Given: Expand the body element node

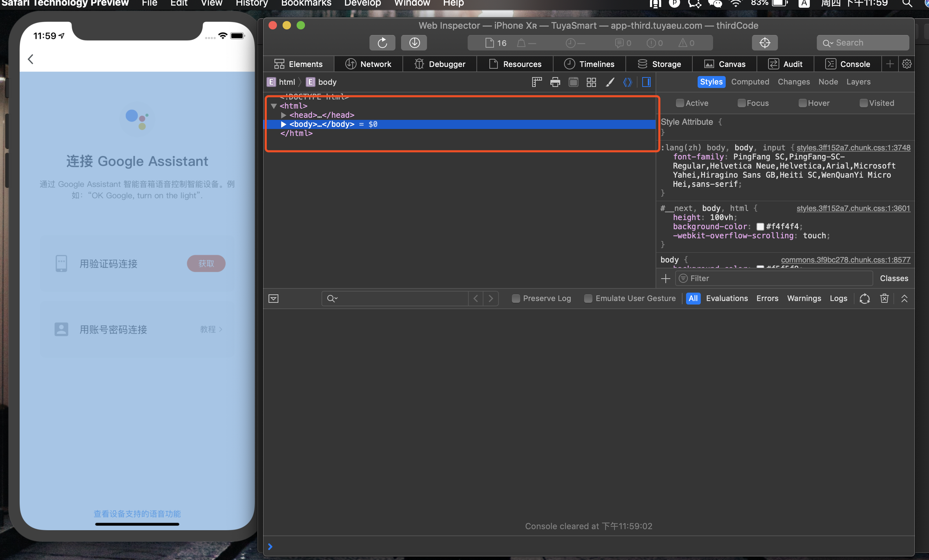Looking at the screenshot, I should (x=284, y=124).
